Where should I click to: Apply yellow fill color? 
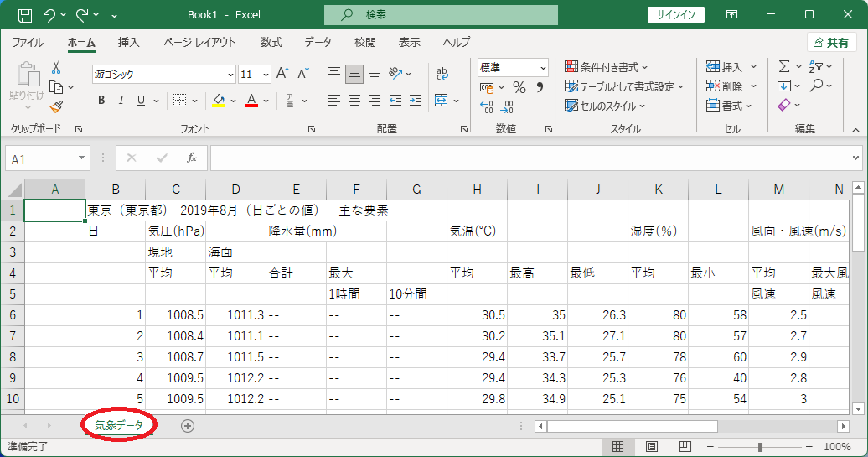(x=219, y=101)
